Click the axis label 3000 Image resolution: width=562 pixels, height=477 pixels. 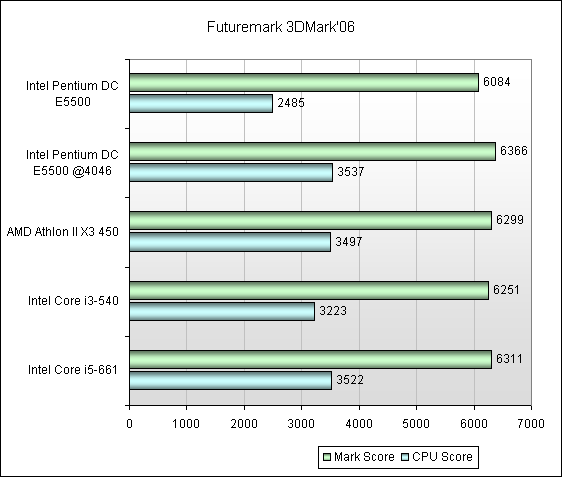pos(301,424)
